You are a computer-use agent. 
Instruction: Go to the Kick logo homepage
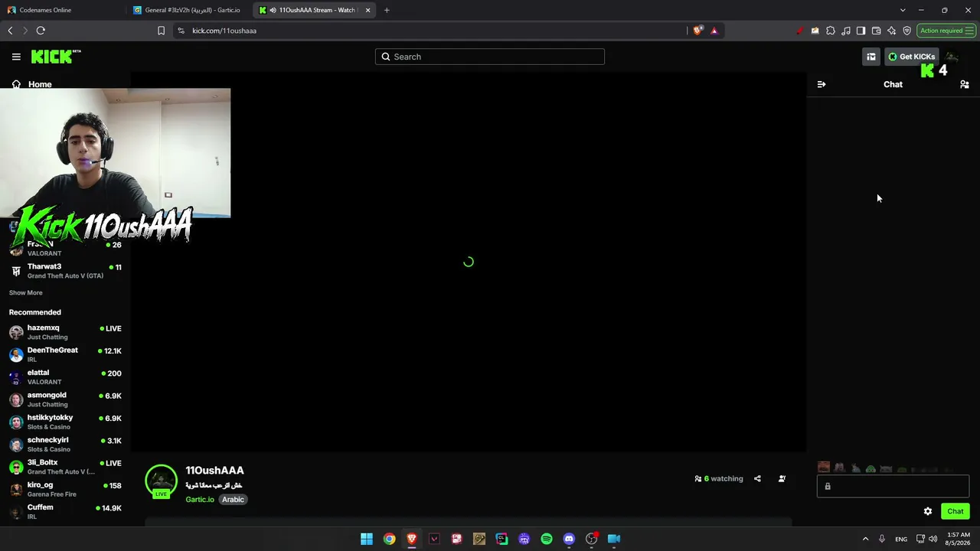56,57
